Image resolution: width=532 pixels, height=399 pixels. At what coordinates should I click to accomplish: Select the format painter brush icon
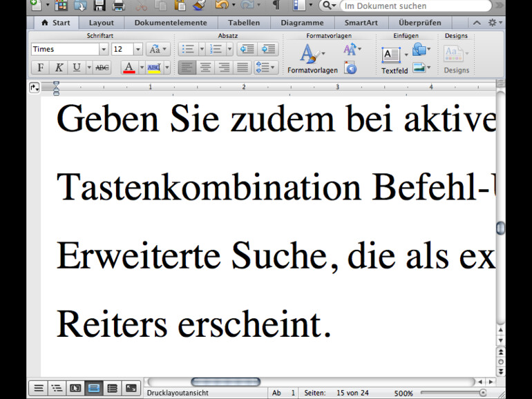click(x=199, y=5)
